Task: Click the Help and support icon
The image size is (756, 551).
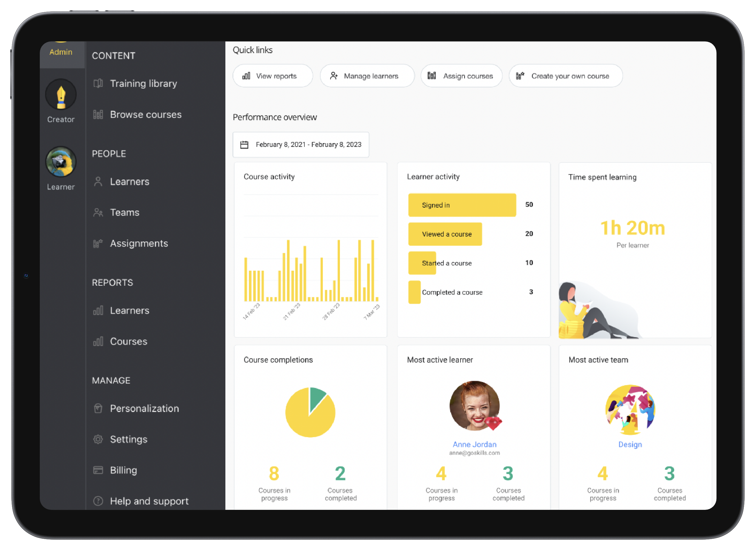Action: pyautogui.click(x=98, y=501)
